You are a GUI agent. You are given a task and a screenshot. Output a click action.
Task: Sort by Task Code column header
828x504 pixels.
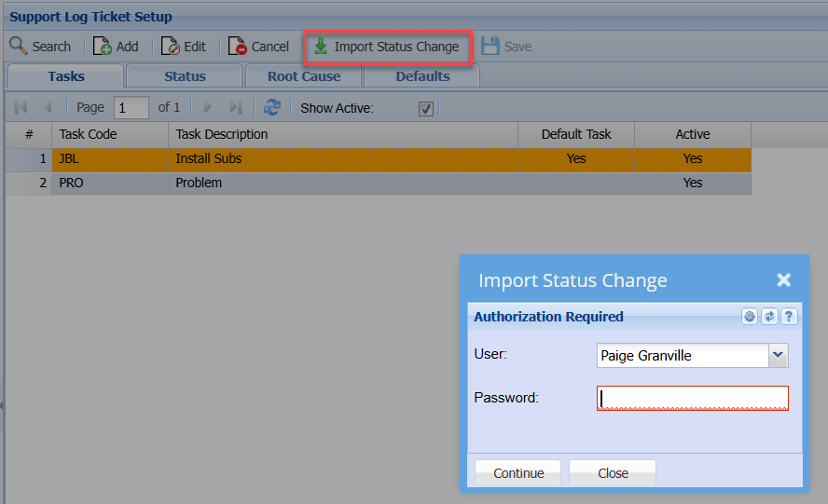tap(110, 134)
